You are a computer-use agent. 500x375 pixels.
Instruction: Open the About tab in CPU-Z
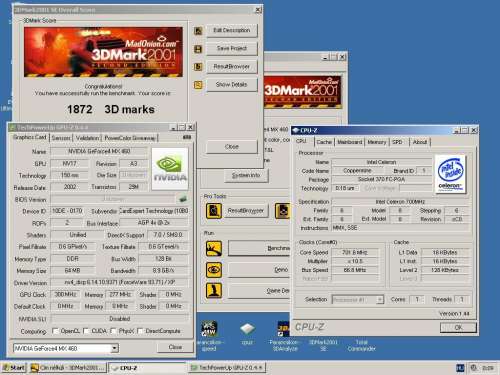click(420, 142)
